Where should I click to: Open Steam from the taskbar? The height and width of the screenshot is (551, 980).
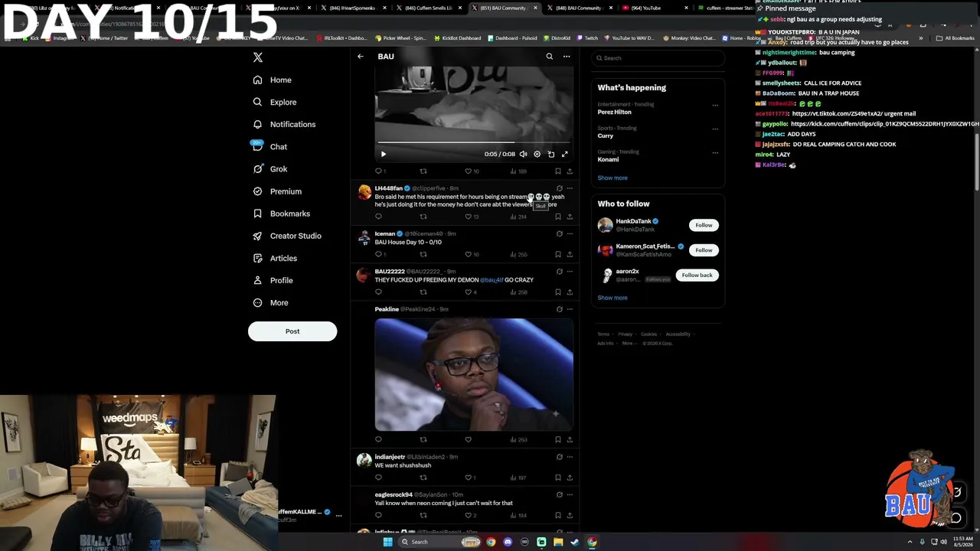575,542
